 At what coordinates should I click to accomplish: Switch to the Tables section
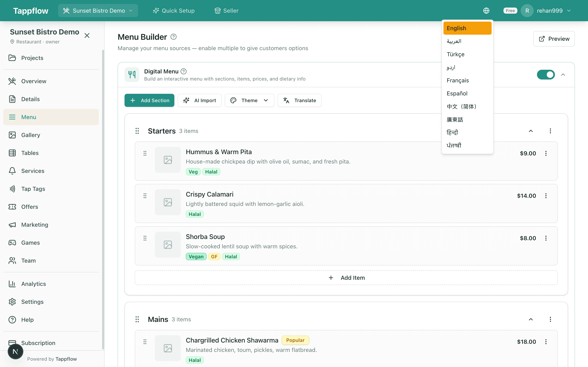[x=30, y=153]
